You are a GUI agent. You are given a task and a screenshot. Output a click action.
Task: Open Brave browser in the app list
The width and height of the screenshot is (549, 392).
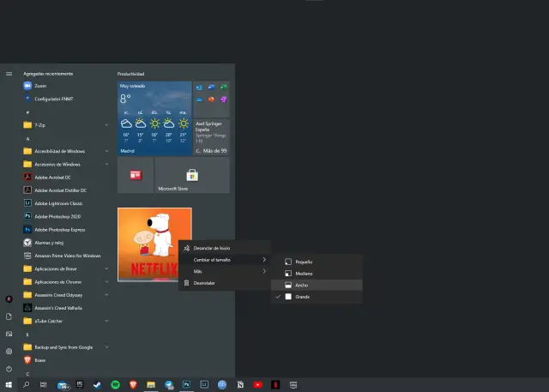(39, 360)
